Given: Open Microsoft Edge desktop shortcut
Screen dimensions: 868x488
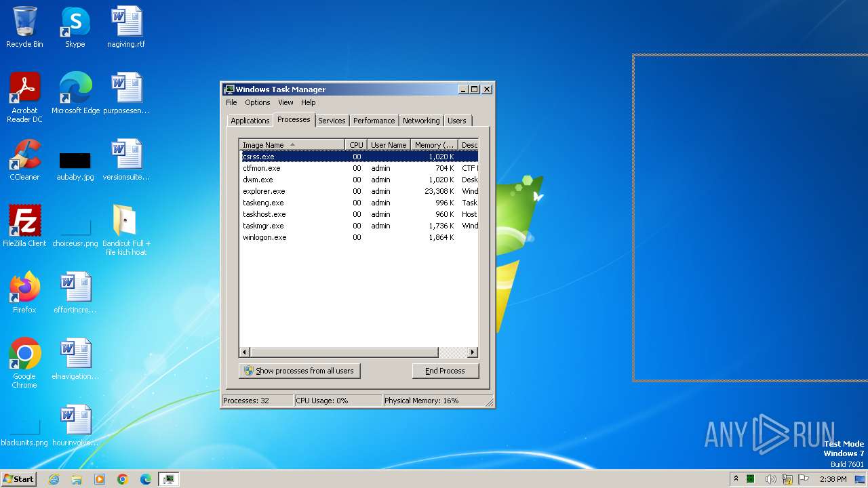Looking at the screenshot, I should (x=75, y=94).
